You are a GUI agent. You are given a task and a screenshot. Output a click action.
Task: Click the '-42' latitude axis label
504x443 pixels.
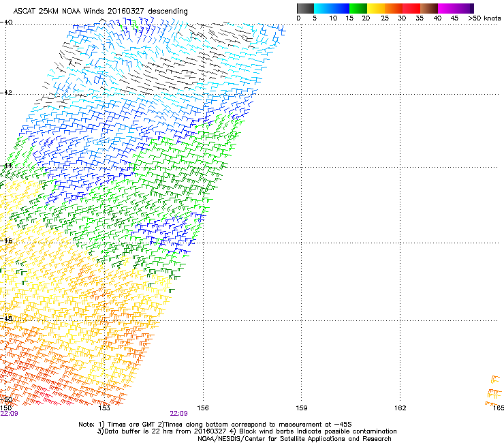click(6, 92)
